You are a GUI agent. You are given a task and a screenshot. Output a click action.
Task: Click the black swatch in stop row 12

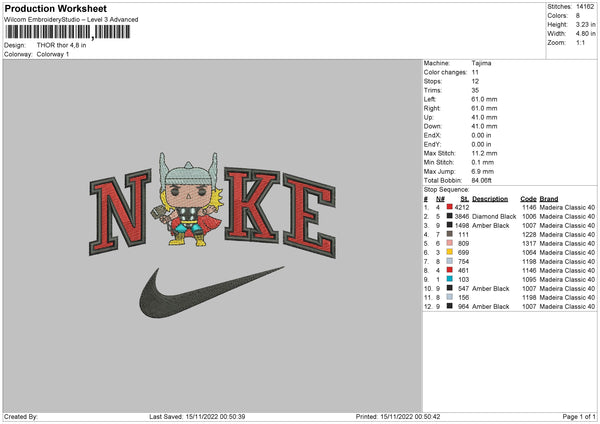pyautogui.click(x=450, y=306)
